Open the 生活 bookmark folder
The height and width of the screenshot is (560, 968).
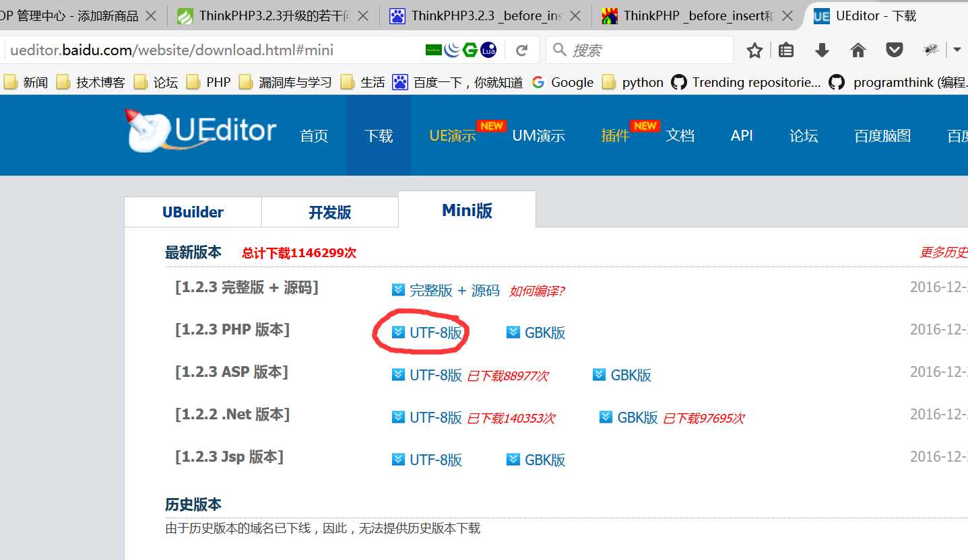[362, 82]
